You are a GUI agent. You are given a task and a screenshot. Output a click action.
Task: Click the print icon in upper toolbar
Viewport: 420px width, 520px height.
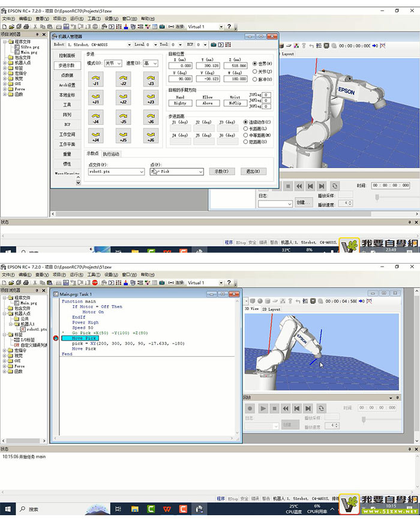point(26,26)
